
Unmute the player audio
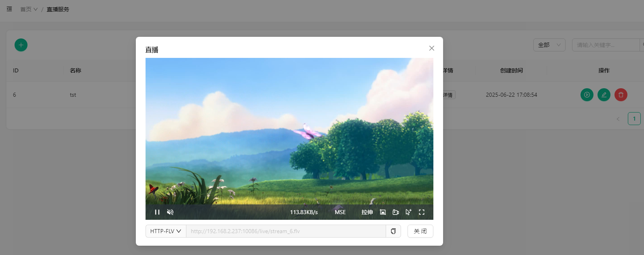pos(170,212)
